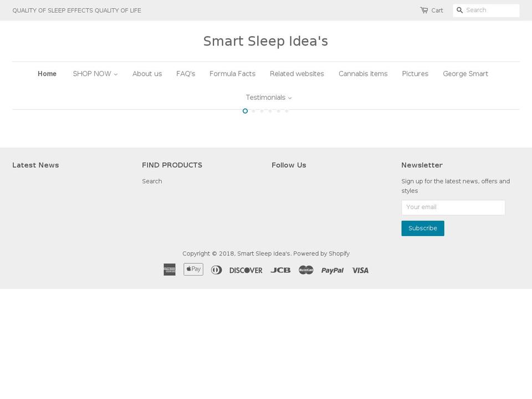Switch to the third slideshow dot
This screenshot has height=399, width=532.
[x=262, y=111]
